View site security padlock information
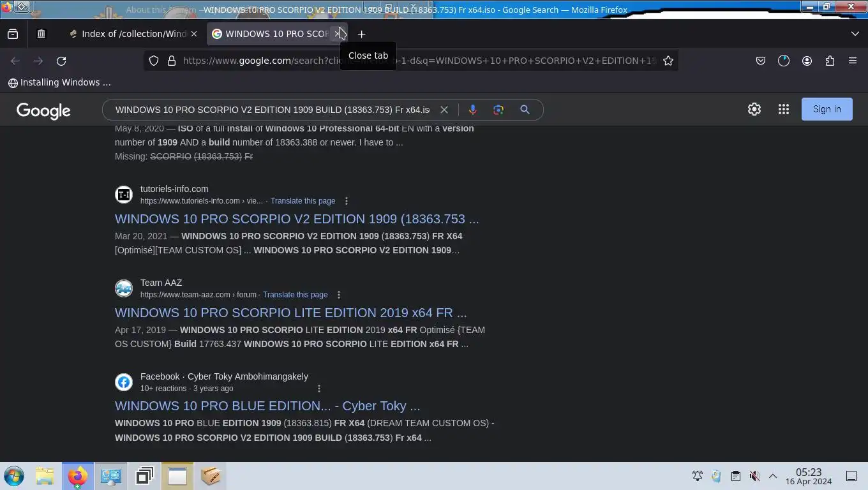868x490 pixels. (x=171, y=61)
